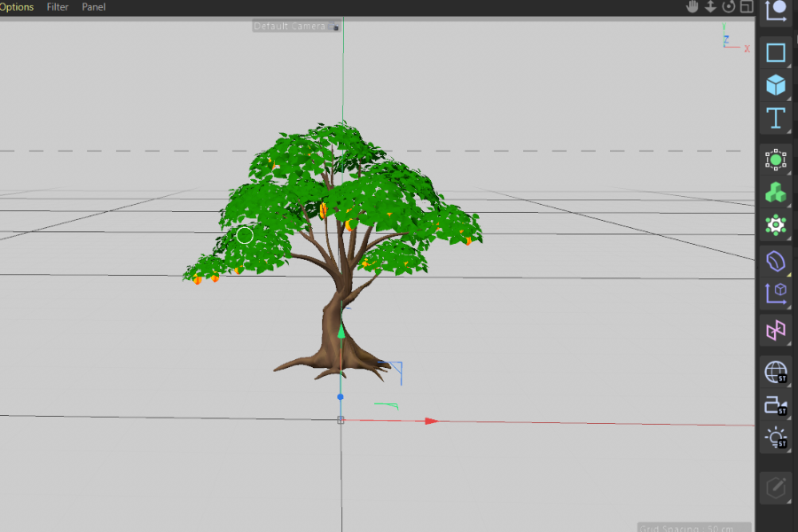
Task: Select the Rectangle spline tool
Action: 776,52
